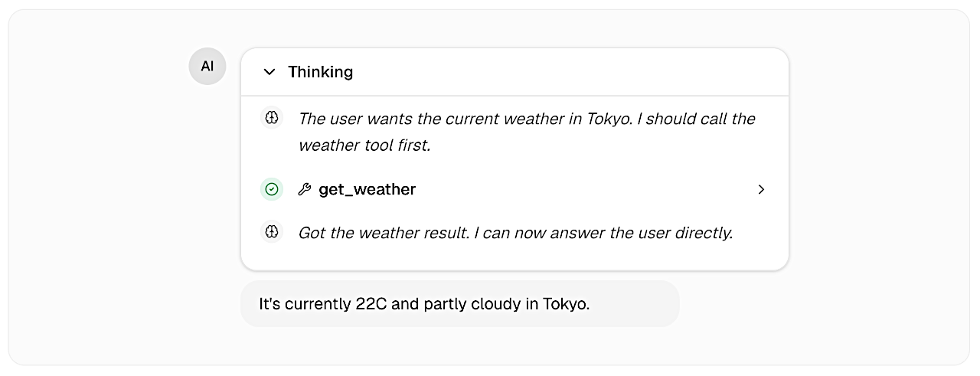Click the final answer message bubble's empty right side

(635, 304)
